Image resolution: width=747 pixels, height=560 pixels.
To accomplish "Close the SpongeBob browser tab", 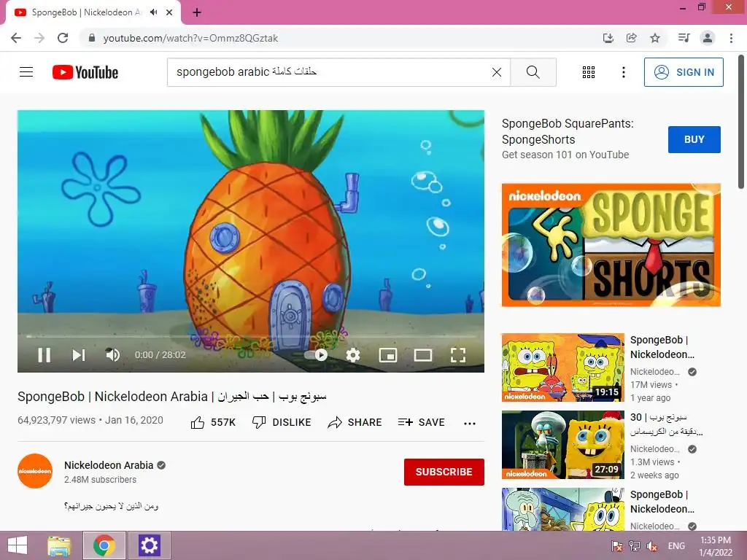I will (169, 12).
